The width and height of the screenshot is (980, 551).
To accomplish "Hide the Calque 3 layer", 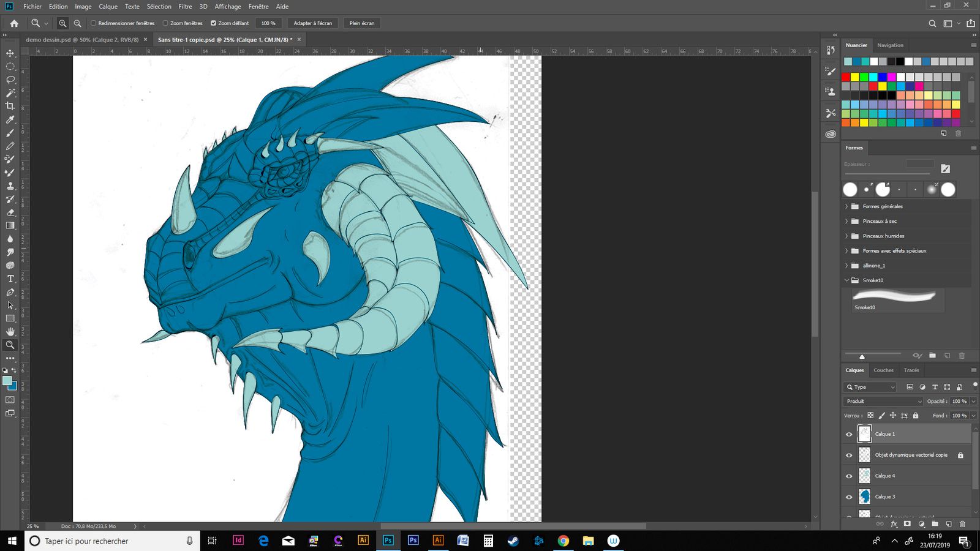I will (x=849, y=497).
